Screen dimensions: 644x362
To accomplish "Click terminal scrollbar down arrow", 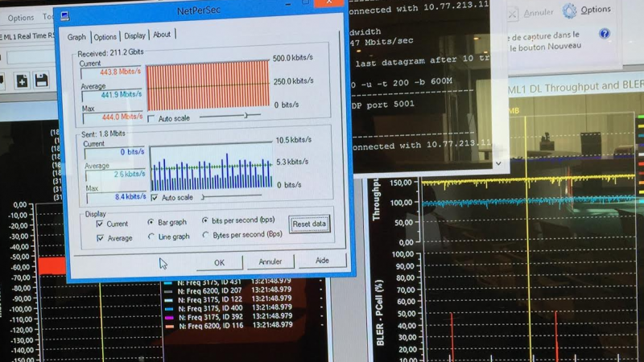I will pyautogui.click(x=498, y=162).
